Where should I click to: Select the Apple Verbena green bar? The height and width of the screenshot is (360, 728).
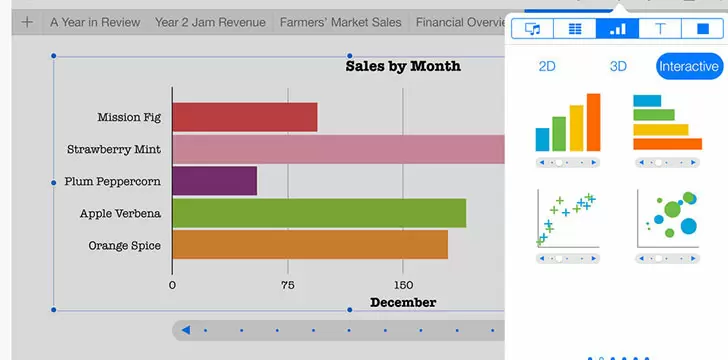pos(319,213)
